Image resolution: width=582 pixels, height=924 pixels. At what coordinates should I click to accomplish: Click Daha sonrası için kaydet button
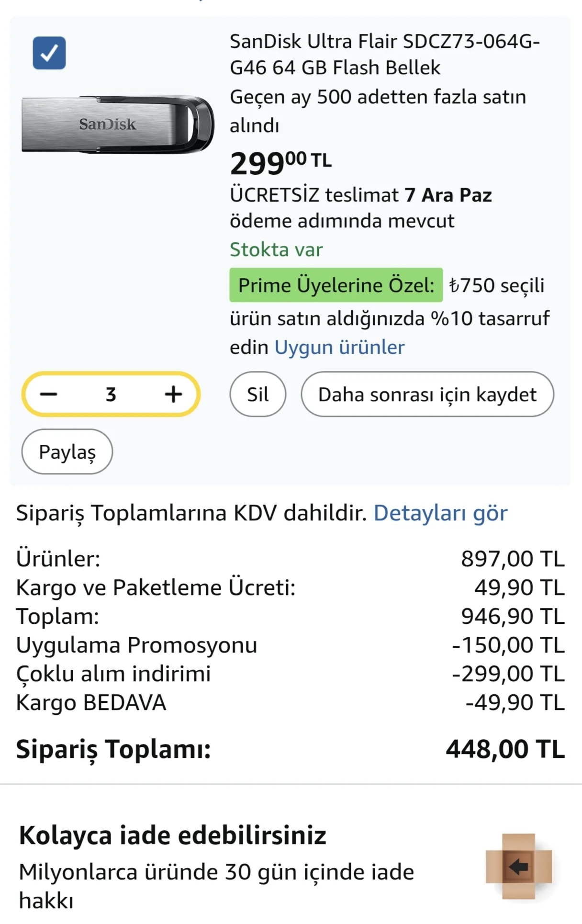pyautogui.click(x=427, y=394)
